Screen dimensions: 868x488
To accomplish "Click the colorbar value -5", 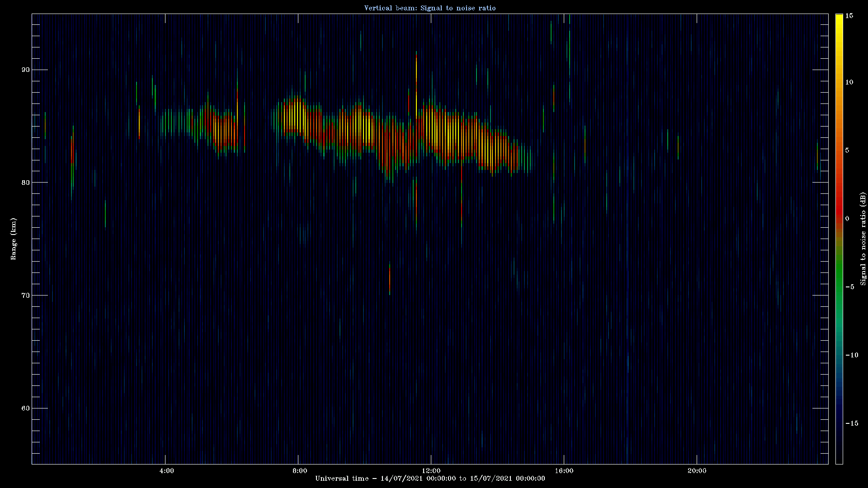I will [x=849, y=287].
